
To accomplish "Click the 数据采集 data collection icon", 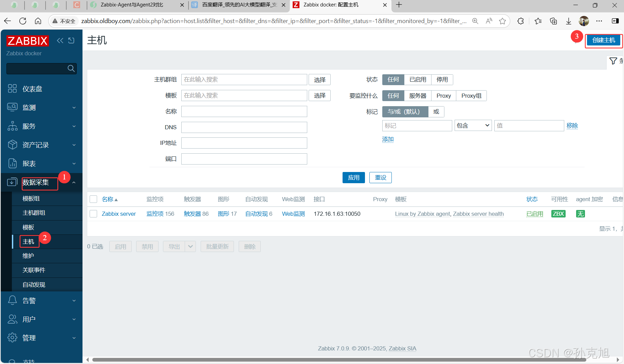I will pos(13,182).
